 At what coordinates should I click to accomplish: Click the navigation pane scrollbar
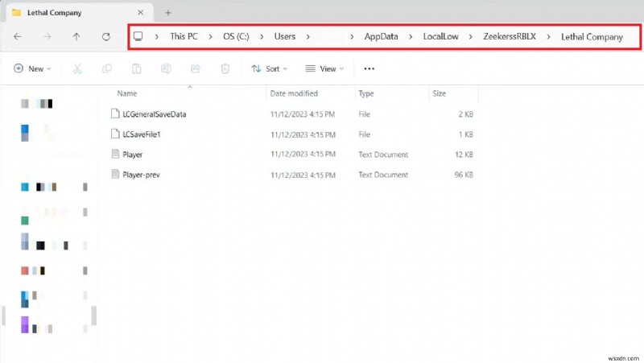tap(94, 316)
